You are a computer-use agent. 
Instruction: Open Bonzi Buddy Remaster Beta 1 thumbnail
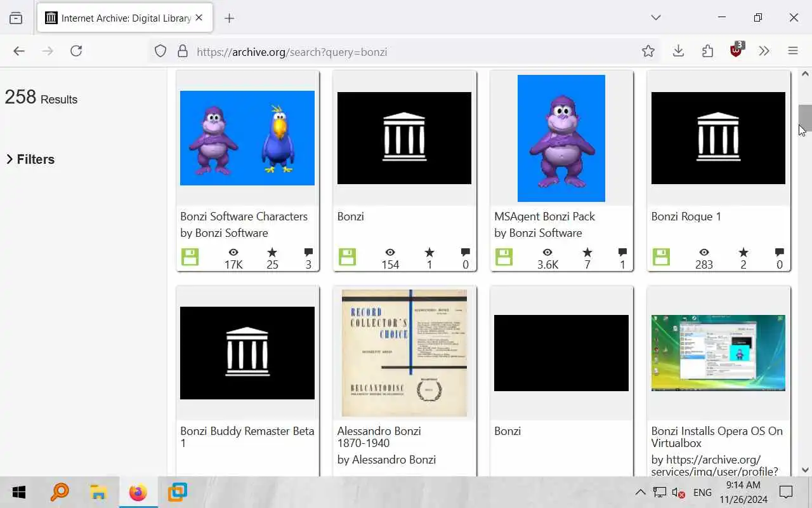click(247, 353)
